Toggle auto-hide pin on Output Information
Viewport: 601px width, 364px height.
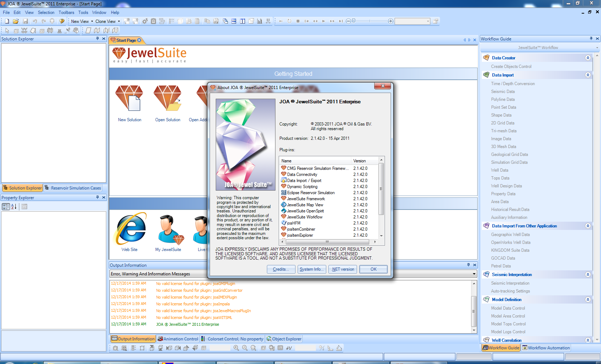pos(468,265)
